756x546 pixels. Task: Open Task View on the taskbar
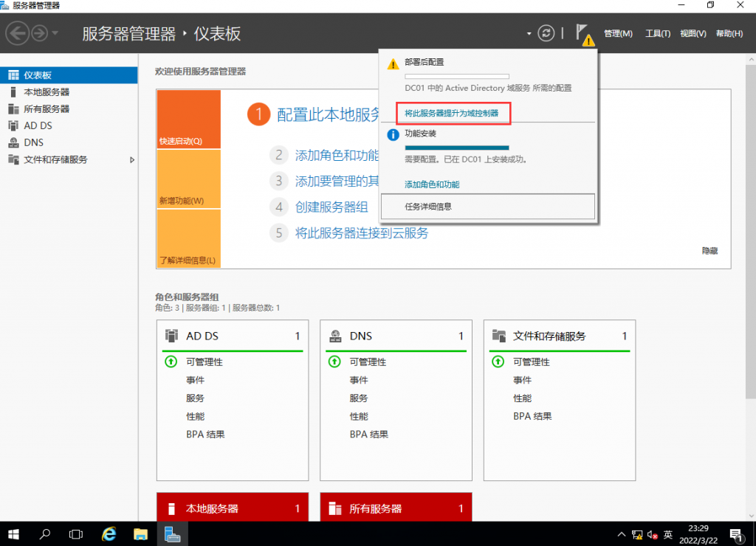(76, 534)
